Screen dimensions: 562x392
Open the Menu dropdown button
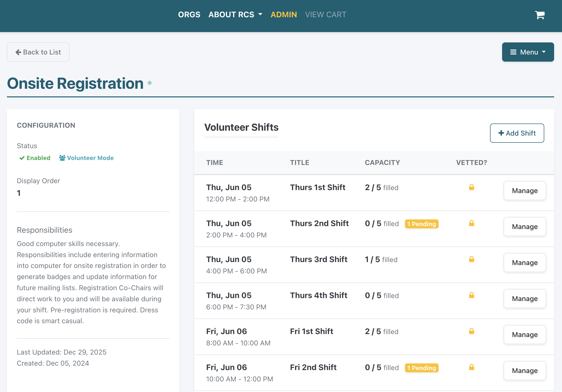coord(528,52)
